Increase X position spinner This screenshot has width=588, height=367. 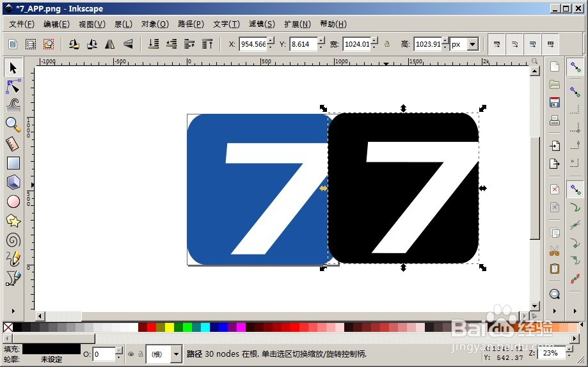tap(271, 40)
